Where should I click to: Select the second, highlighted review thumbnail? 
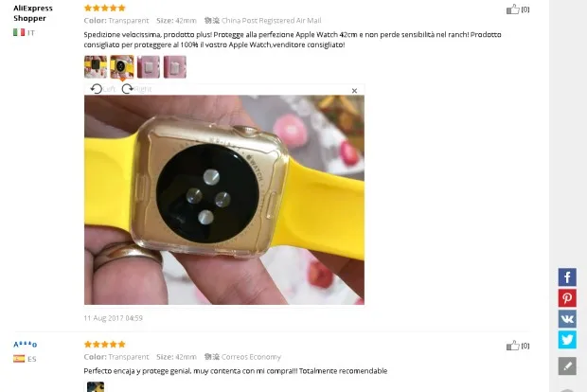(122, 66)
